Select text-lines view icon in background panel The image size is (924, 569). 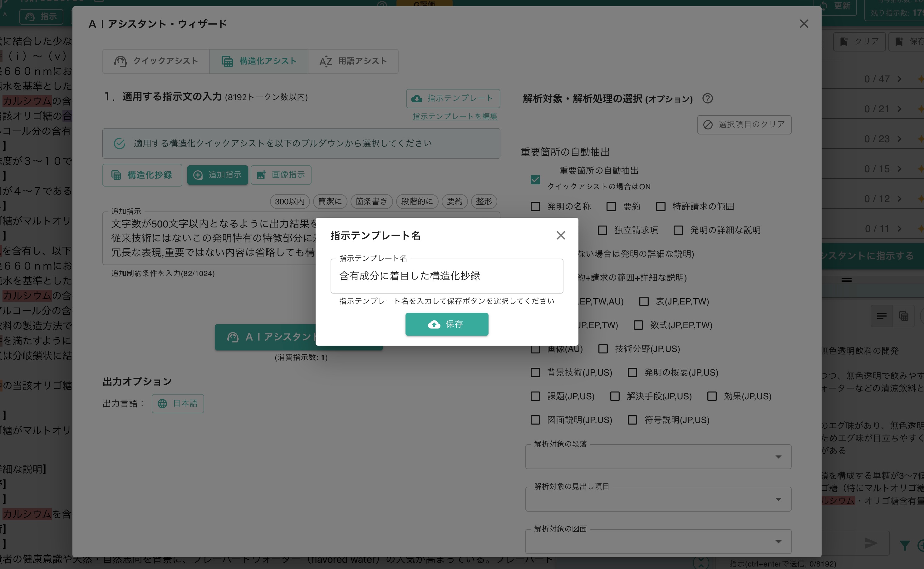[882, 316]
